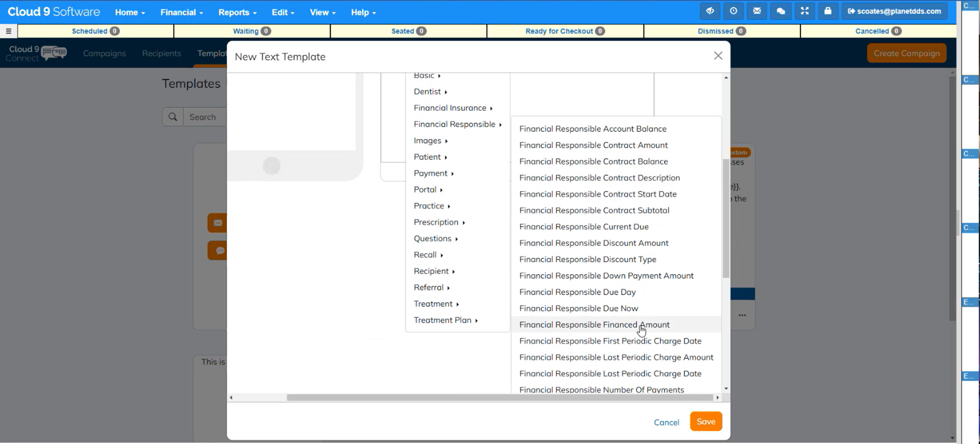Select the Seated status tab

coord(409,31)
